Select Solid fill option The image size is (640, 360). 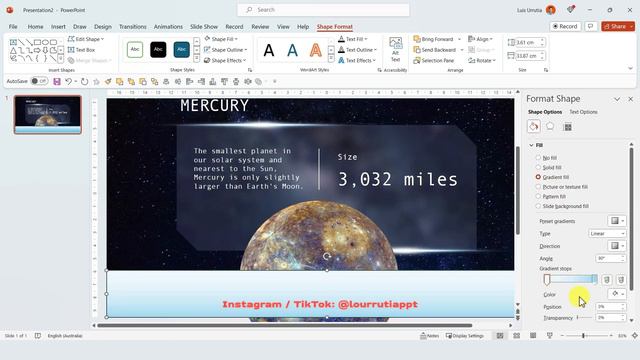[549, 167]
